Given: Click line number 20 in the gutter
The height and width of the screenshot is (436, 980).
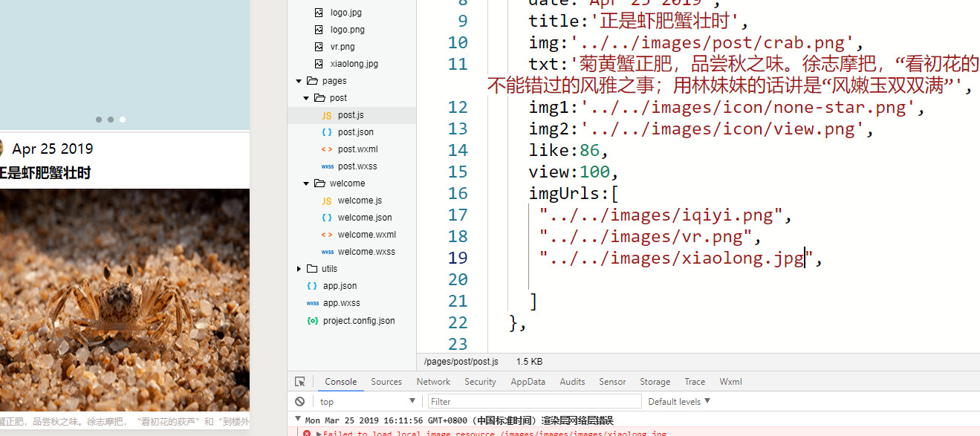Looking at the screenshot, I should [x=458, y=280].
